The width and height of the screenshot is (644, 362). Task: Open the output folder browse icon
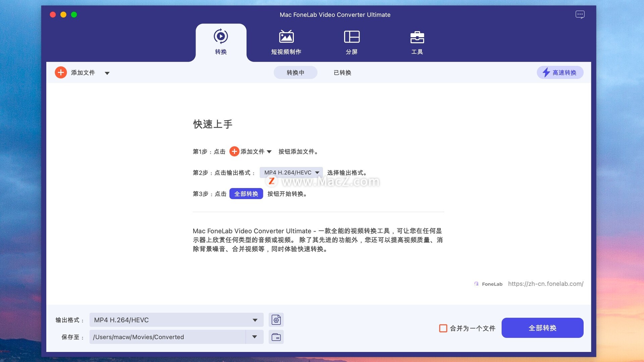coord(276,337)
